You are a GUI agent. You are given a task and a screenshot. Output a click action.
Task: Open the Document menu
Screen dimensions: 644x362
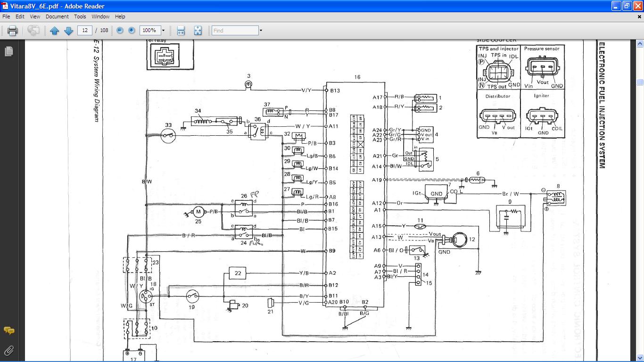pos(57,16)
